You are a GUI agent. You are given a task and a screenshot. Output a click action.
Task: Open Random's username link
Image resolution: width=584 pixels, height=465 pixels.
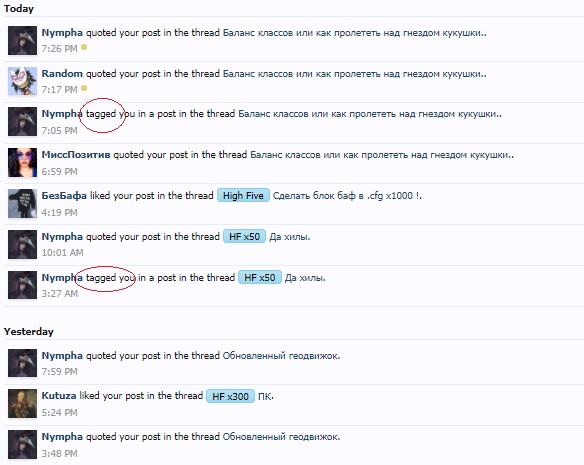(x=62, y=73)
